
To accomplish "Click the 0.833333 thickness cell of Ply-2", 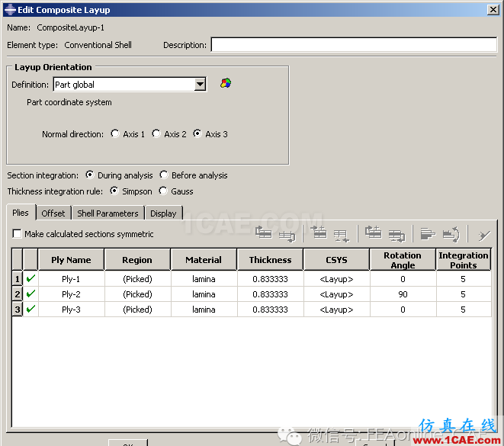I will click(271, 294).
